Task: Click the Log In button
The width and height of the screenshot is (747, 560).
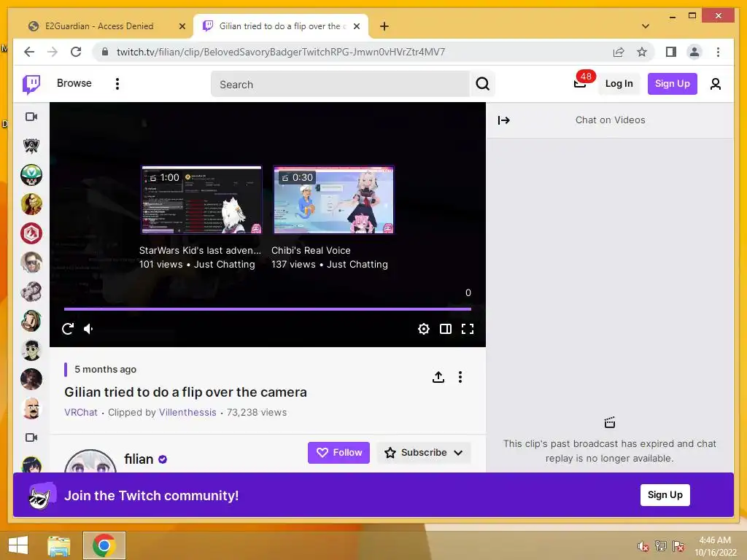Action: tap(619, 84)
